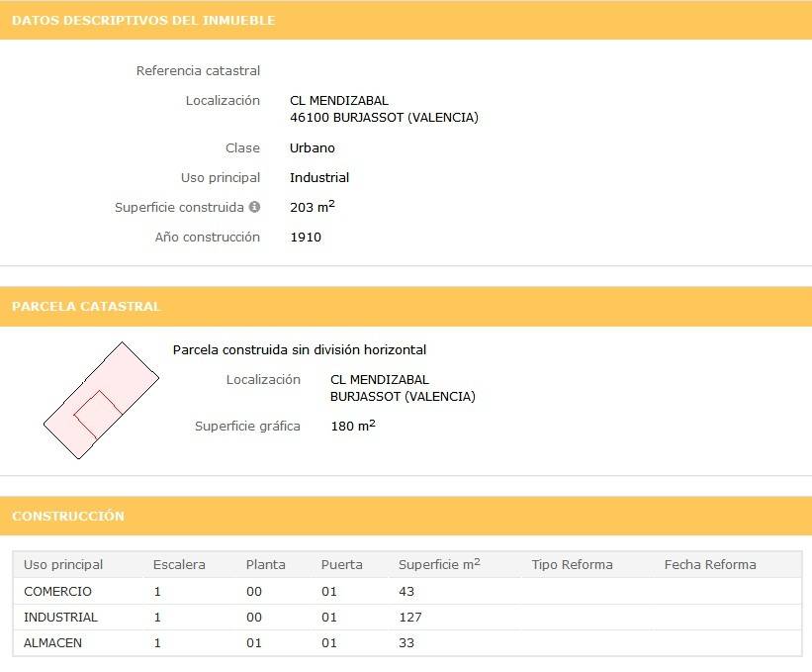812x672 pixels.
Task: Click 'BURJASSOT (VALENCIA)' in the Parcela catastral section
Action: point(403,397)
